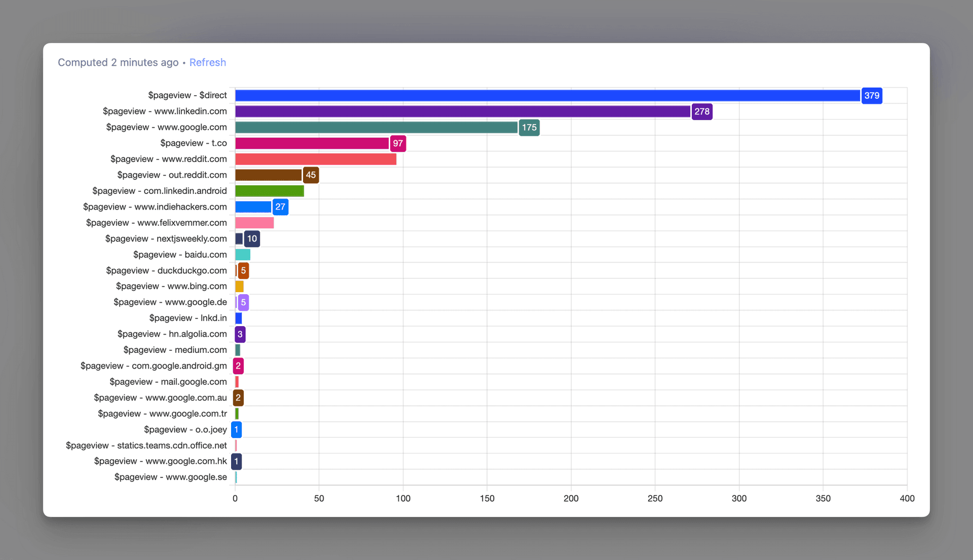Click the 97 value badge
Screen dimensions: 973x560
tap(398, 143)
